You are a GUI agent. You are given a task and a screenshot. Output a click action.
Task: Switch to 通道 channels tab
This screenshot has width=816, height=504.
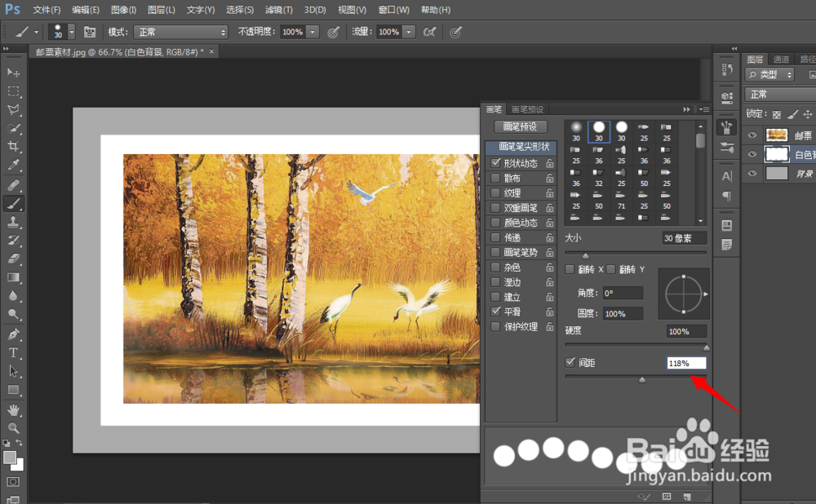(x=781, y=60)
